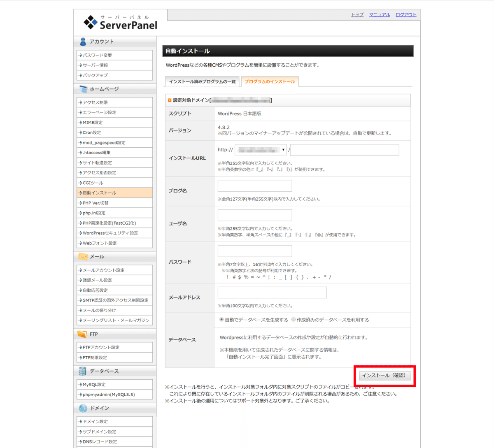Click the インストール（確認） button

pos(384,376)
